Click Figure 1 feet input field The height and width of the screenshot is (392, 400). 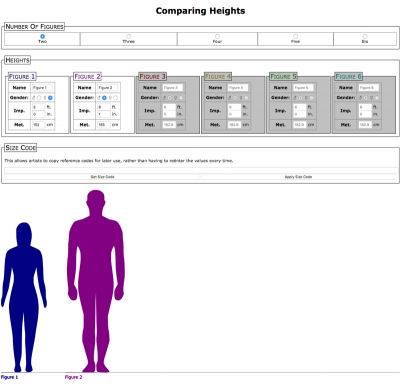pyautogui.click(x=38, y=107)
